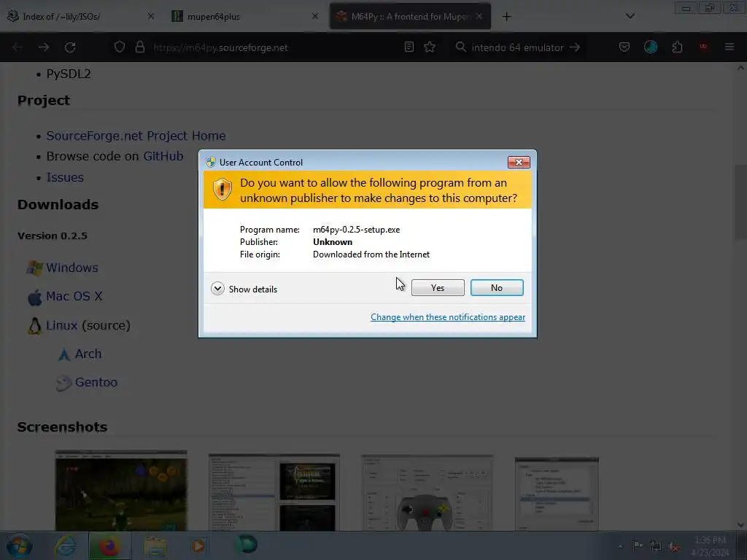The image size is (747, 560).
Task: Open the GitHub link
Action: coord(163,156)
